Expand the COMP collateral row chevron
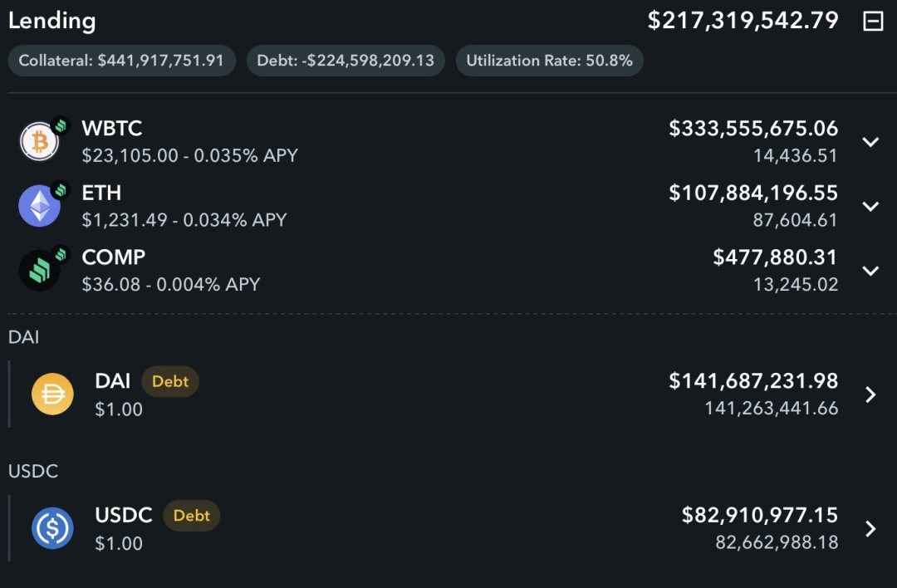 870,271
